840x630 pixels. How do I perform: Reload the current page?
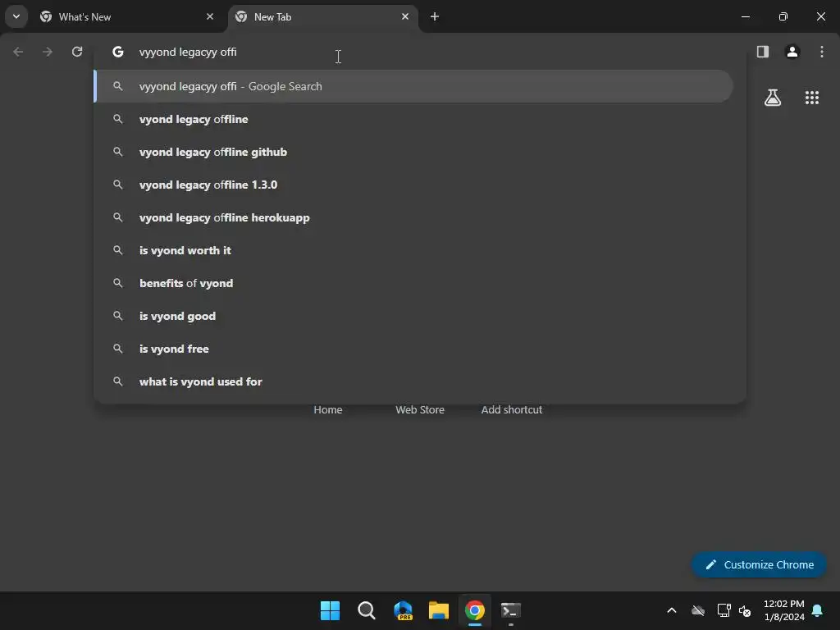[x=77, y=52]
